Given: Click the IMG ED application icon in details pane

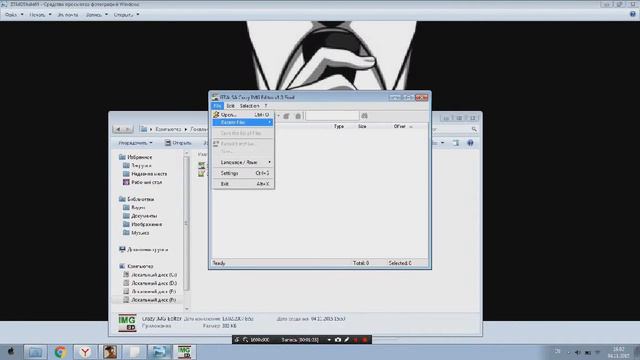Looking at the screenshot, I should [127, 322].
